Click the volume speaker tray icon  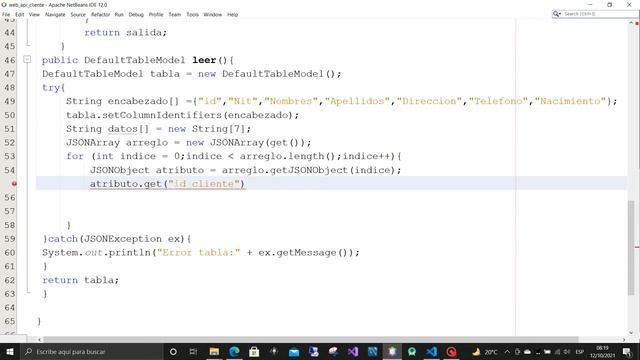(567, 351)
